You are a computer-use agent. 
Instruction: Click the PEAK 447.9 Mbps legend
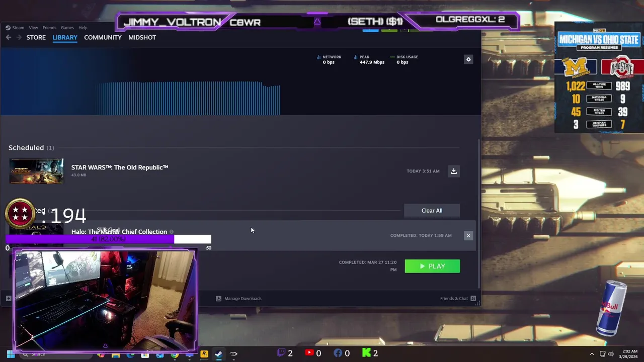click(369, 59)
